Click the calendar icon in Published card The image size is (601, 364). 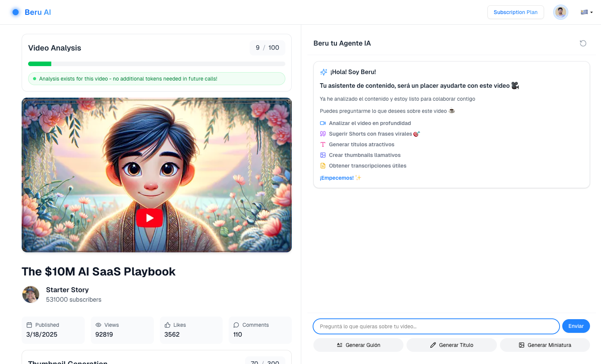(29, 325)
